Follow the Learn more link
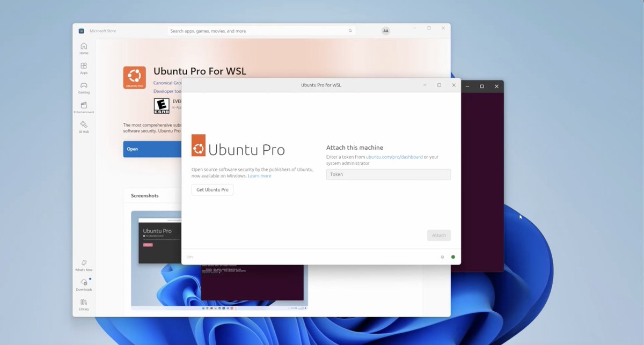Image resolution: width=644 pixels, height=345 pixels. (259, 175)
